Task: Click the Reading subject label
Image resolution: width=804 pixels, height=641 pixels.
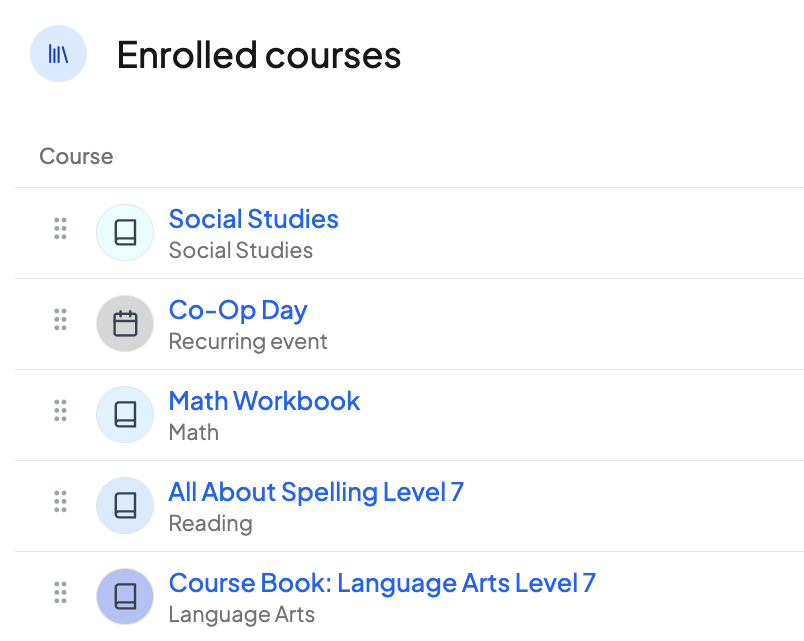Action: tap(210, 524)
